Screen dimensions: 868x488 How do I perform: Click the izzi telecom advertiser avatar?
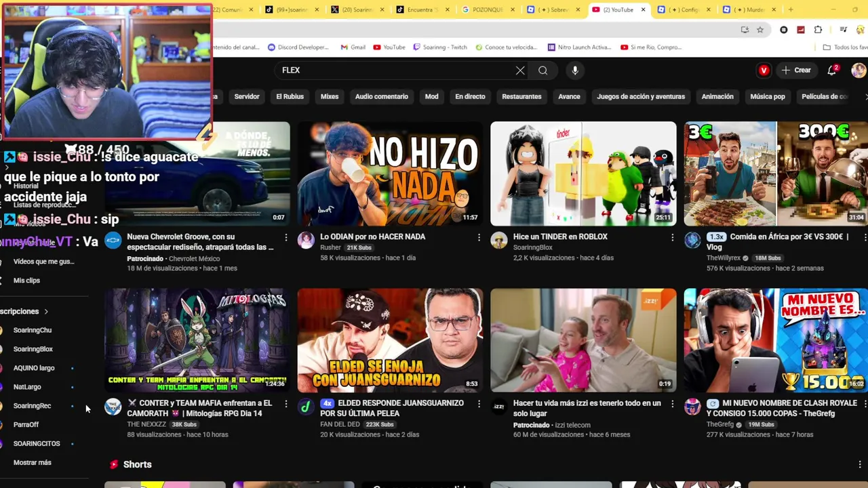tap(499, 406)
